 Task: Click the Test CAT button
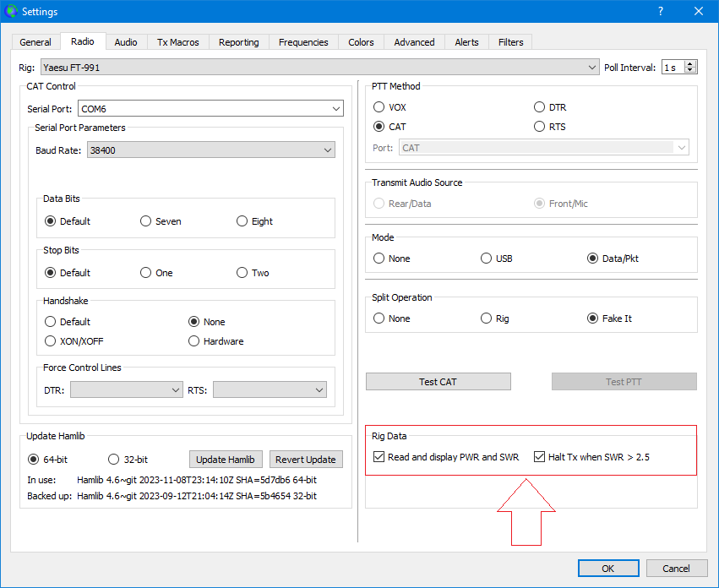click(x=438, y=382)
